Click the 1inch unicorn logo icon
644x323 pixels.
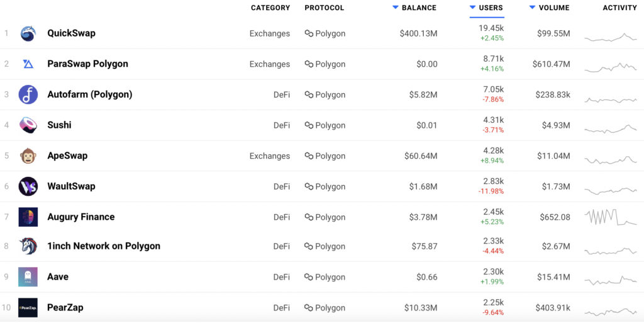(28, 246)
